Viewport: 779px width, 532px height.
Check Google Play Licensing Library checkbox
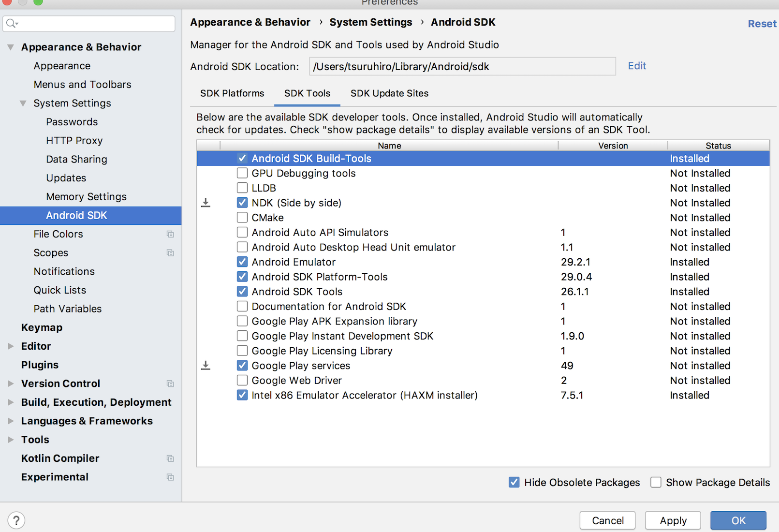242,351
